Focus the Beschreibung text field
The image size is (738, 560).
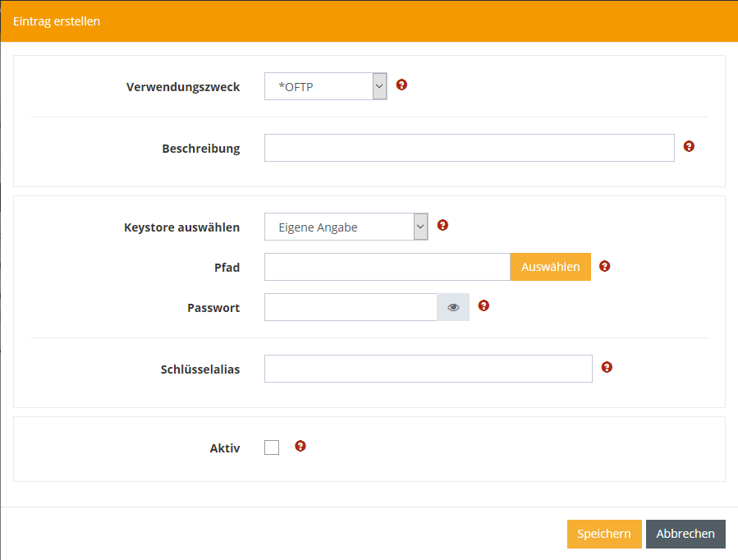click(x=469, y=148)
